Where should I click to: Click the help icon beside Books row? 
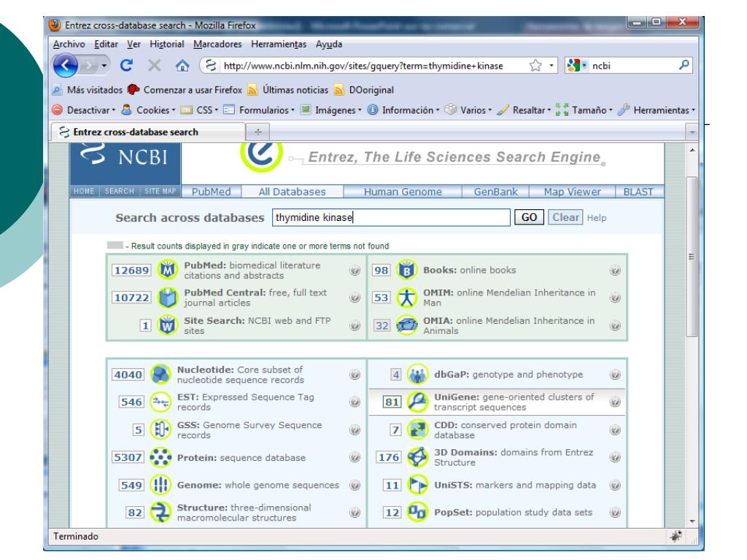tap(615, 271)
